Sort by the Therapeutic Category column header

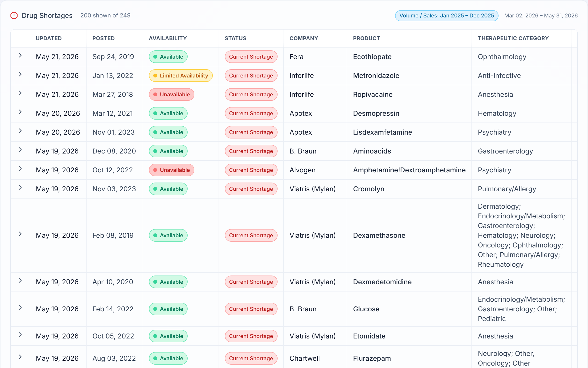pos(513,38)
